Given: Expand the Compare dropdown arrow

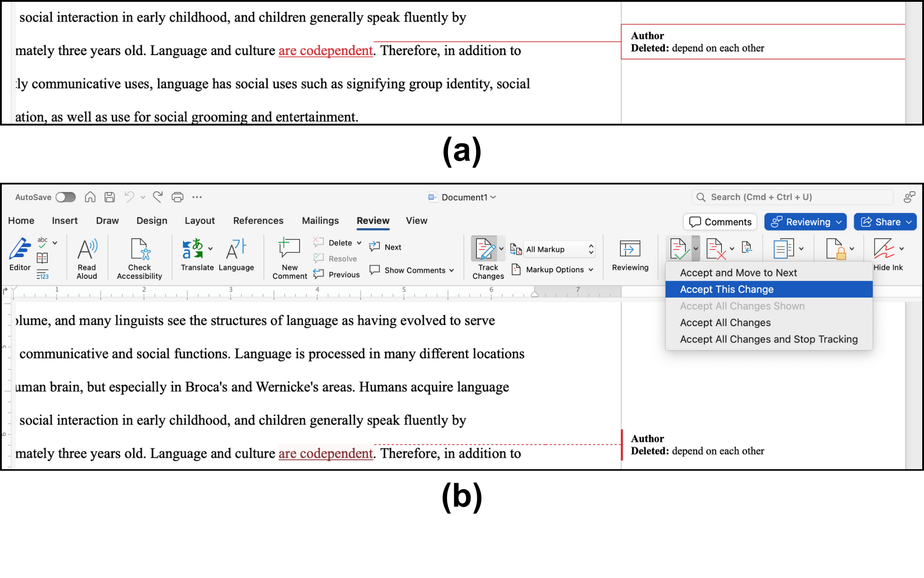Looking at the screenshot, I should (x=801, y=248).
